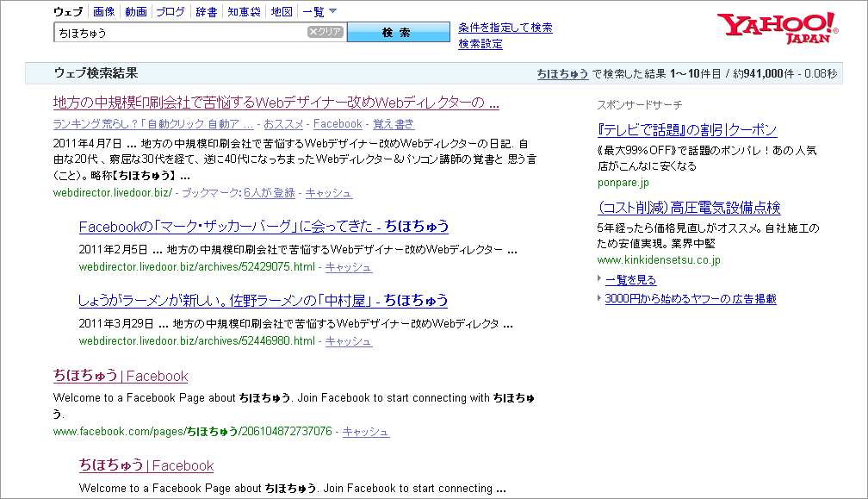Click the 約941,000件 result count text

[763, 73]
